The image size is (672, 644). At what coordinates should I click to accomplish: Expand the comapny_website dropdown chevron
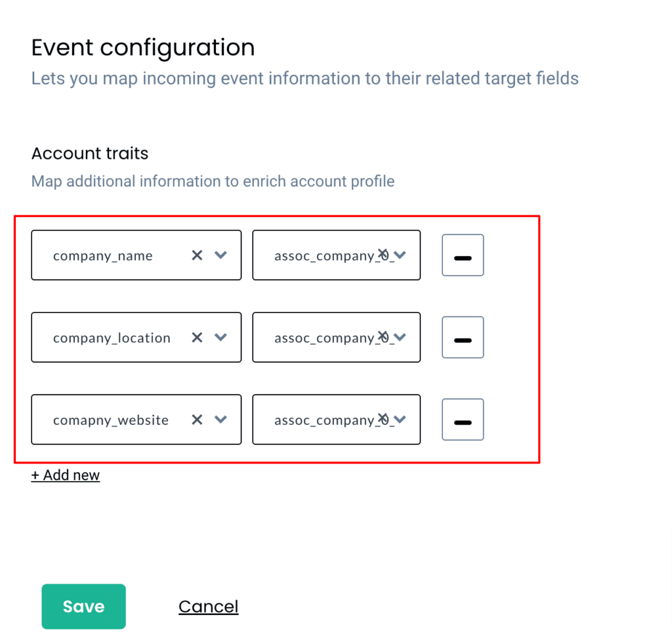220,419
